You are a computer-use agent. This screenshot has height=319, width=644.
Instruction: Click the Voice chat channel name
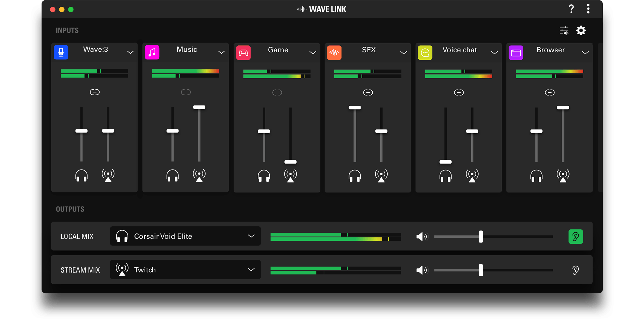coord(460,50)
